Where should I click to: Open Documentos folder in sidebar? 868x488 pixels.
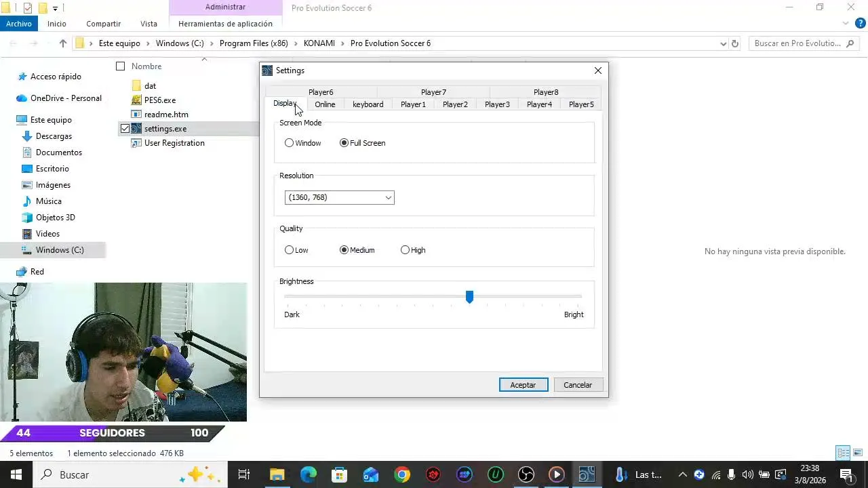click(59, 152)
